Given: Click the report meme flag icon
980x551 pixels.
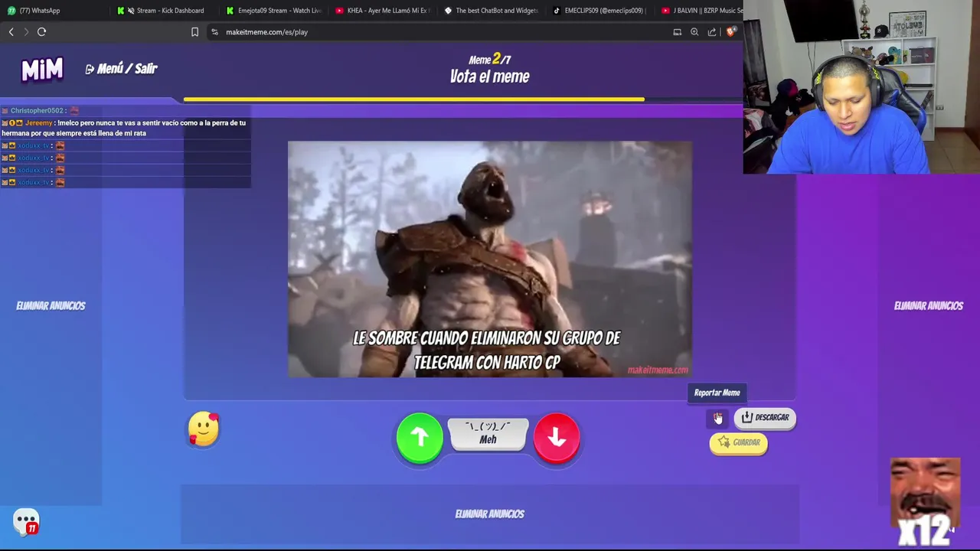Looking at the screenshot, I should click(717, 418).
